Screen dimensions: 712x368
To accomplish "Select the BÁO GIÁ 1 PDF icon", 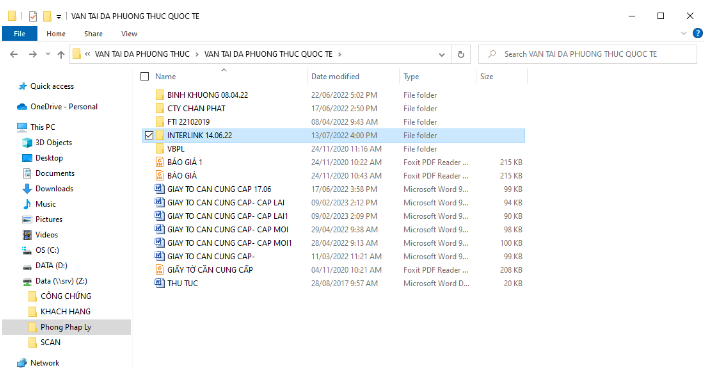I will (159, 162).
